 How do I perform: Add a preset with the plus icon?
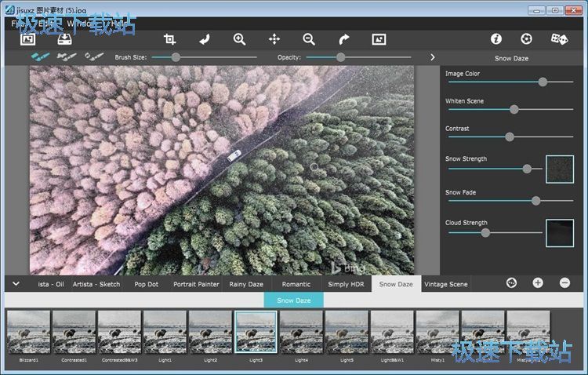tap(538, 283)
